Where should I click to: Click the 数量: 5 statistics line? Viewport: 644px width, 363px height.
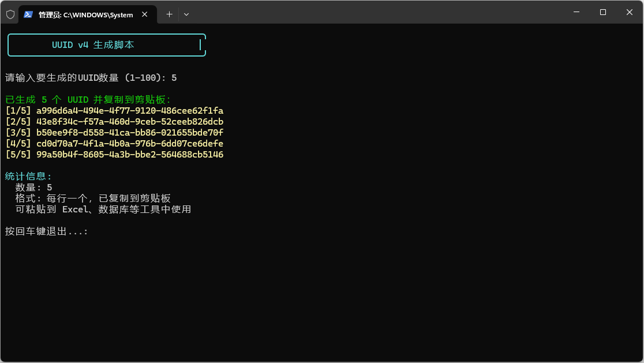click(33, 188)
